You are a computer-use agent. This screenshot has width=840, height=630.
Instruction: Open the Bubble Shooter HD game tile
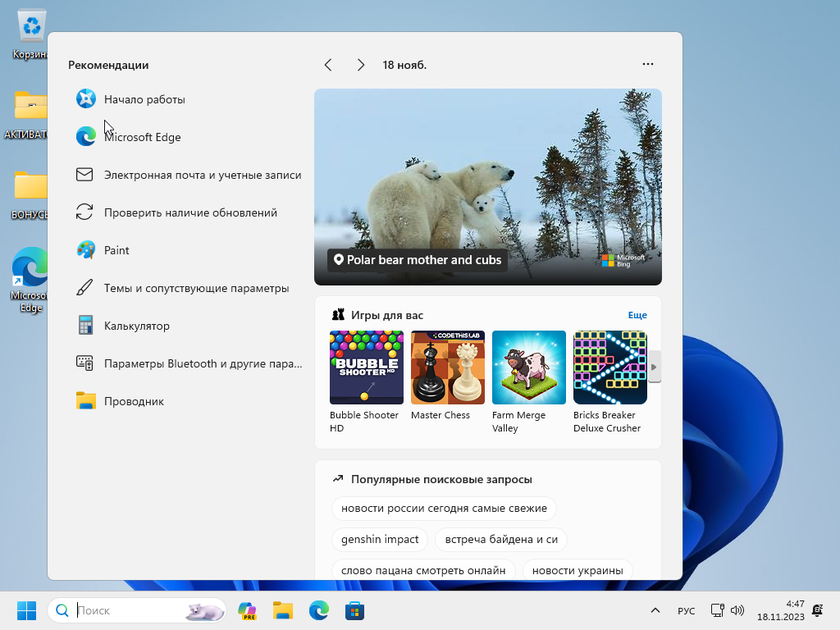[367, 382]
